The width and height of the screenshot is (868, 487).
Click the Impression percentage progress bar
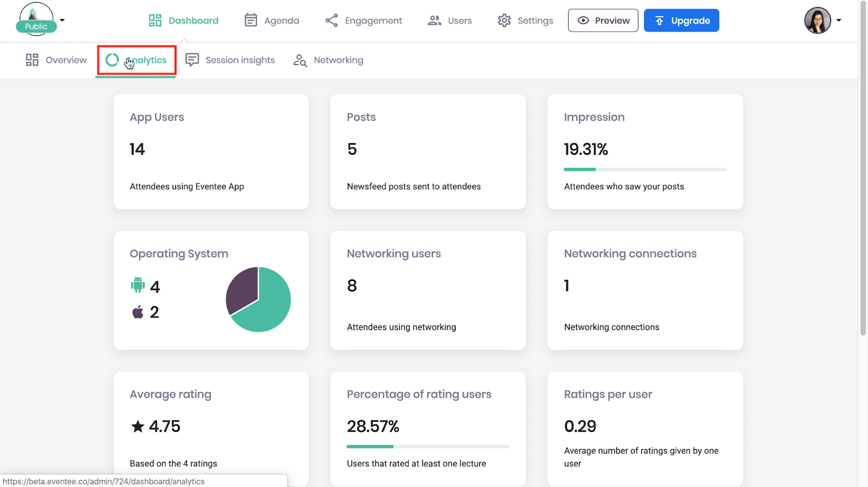pyautogui.click(x=645, y=169)
